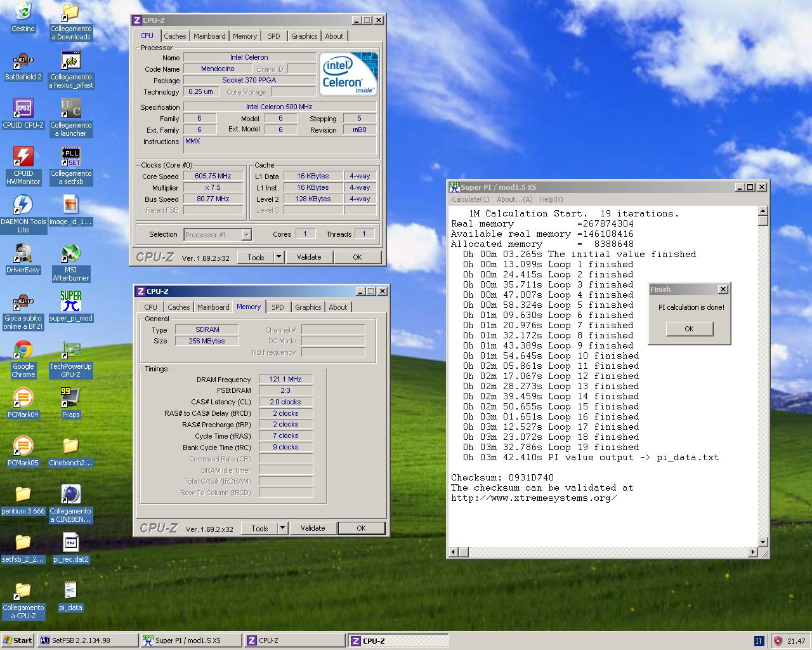This screenshot has height=650, width=812.
Task: Switch to CPU tab in bottom CPU-Z window
Action: 151,307
